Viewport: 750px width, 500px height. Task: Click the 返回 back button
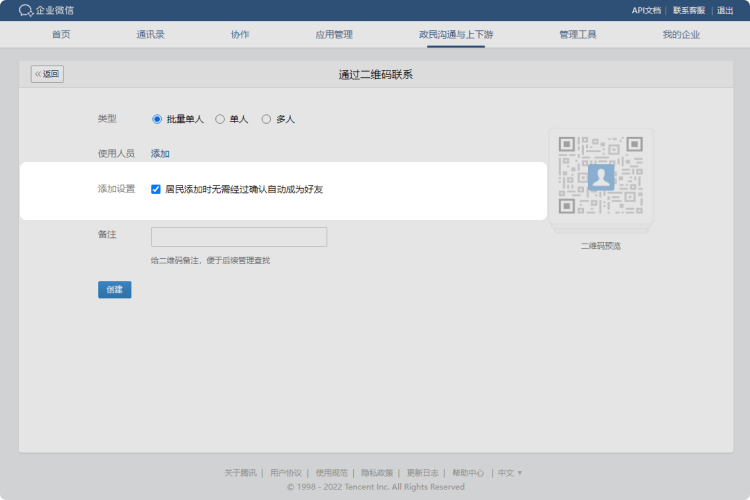click(47, 74)
